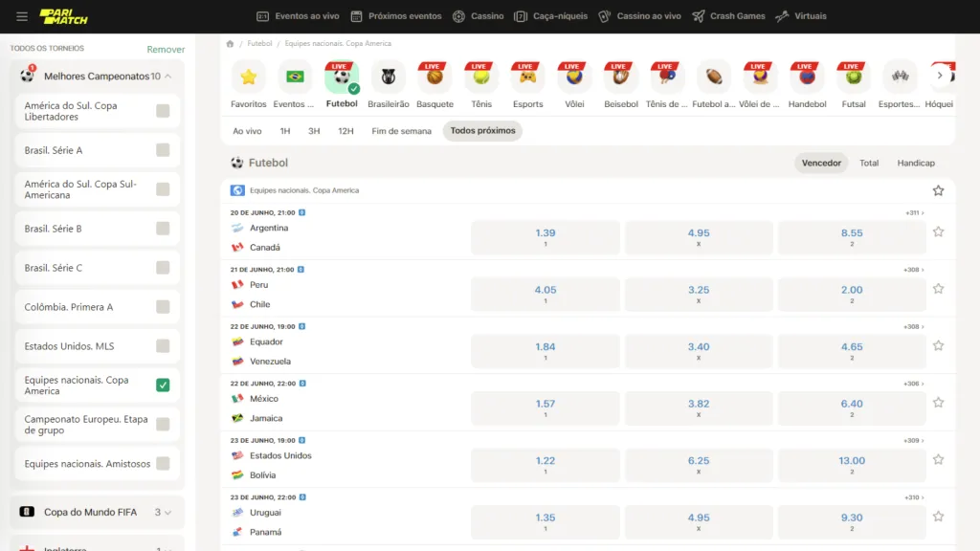Click the Parimatch logo
This screenshot has width=980, height=551.
(61, 15)
